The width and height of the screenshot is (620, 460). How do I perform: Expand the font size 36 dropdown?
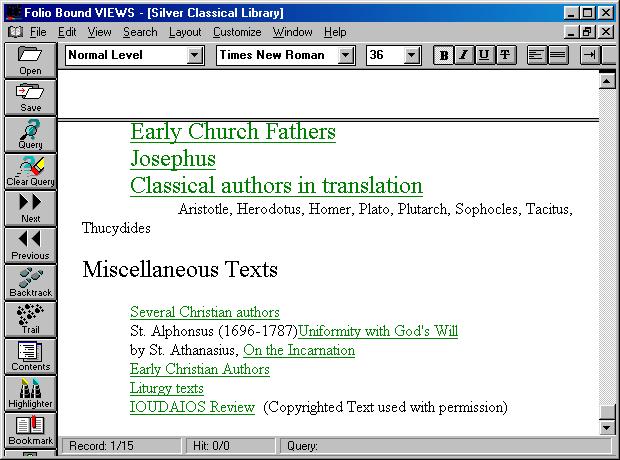click(412, 55)
